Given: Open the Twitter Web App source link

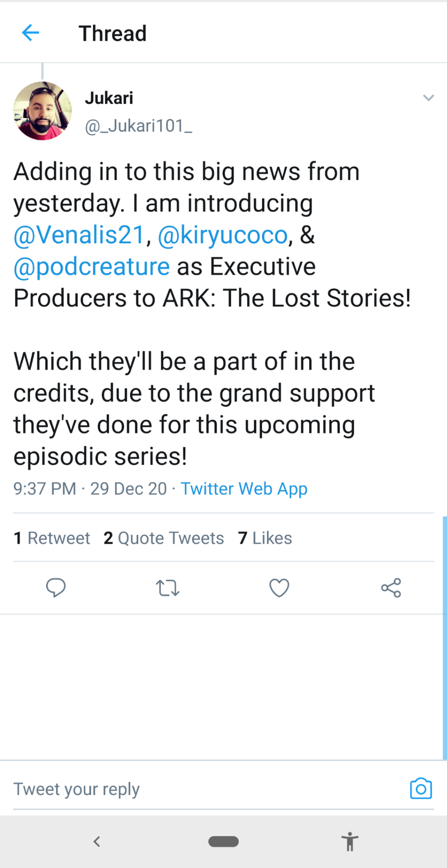Looking at the screenshot, I should (244, 489).
